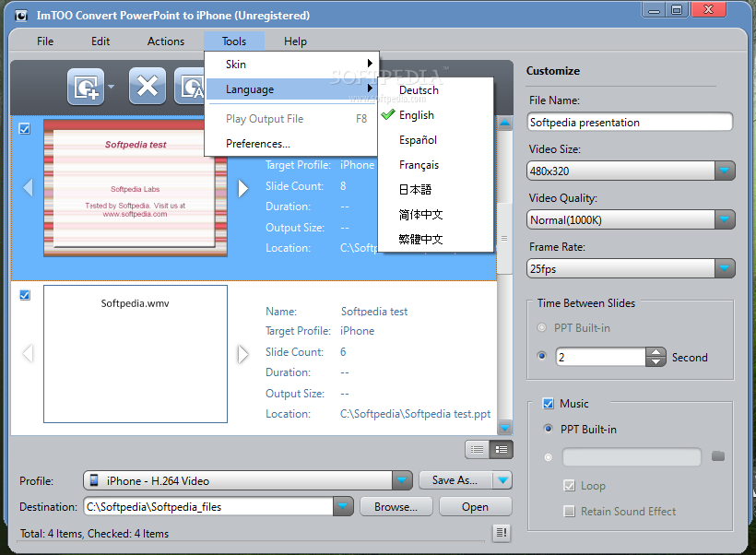Click the file list vertical scrollbar thumb
The width and height of the screenshot is (756, 555).
pos(504,238)
